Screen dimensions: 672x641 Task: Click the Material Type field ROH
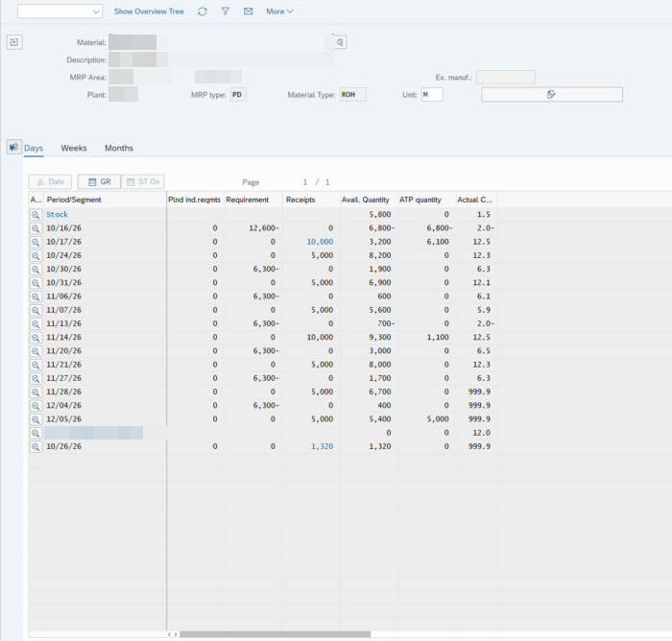pos(353,95)
